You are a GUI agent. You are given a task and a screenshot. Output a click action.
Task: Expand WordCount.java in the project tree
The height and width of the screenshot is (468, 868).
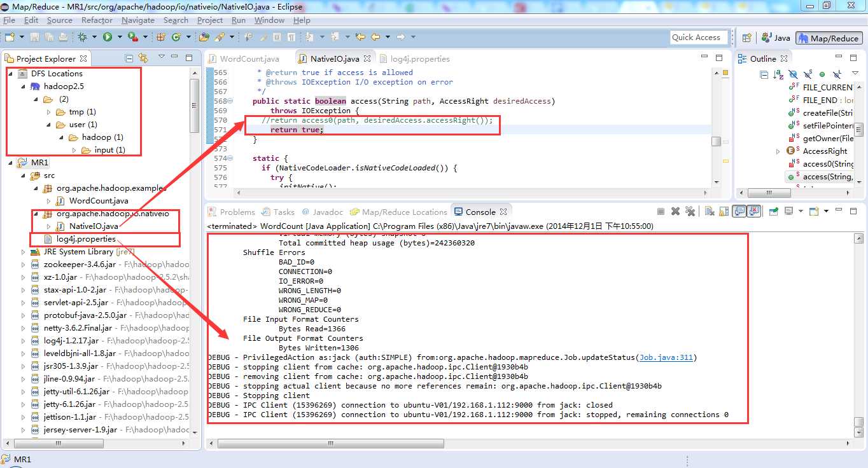(x=50, y=201)
